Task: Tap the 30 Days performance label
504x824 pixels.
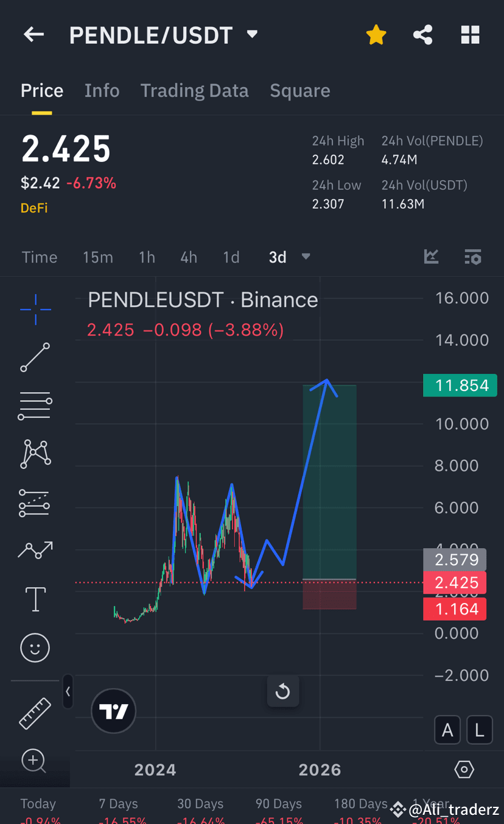Action: click(200, 804)
